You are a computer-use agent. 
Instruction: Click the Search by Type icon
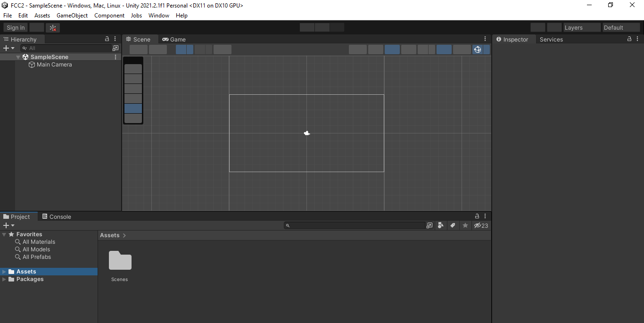(440, 225)
